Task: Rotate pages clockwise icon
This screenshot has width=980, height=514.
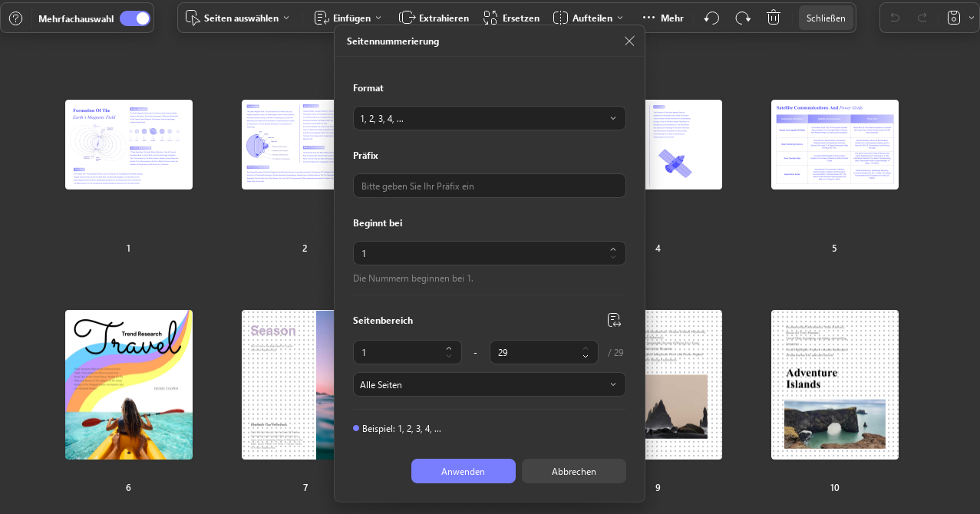Action: tap(743, 18)
